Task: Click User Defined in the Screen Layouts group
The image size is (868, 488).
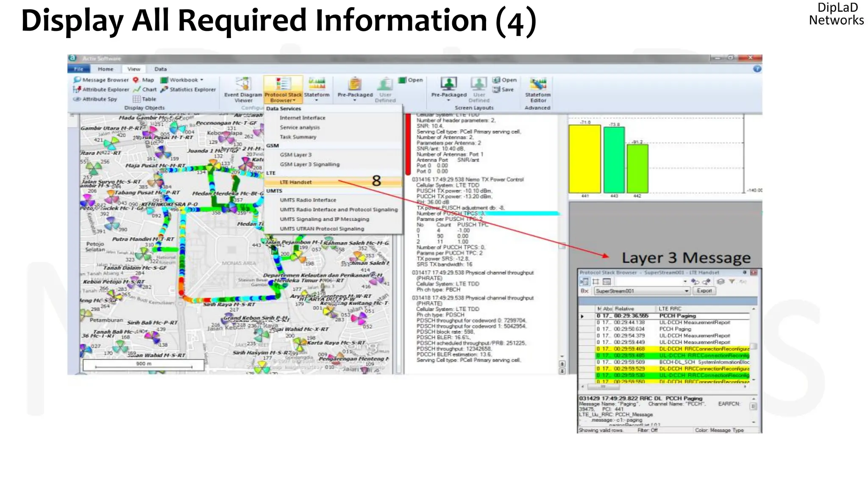Action: pos(479,90)
